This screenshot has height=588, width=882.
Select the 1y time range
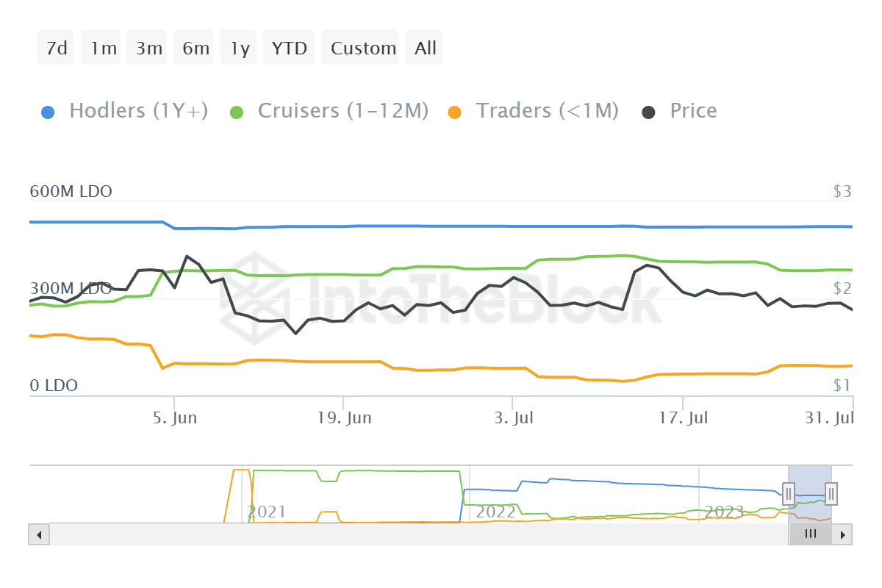pyautogui.click(x=240, y=49)
